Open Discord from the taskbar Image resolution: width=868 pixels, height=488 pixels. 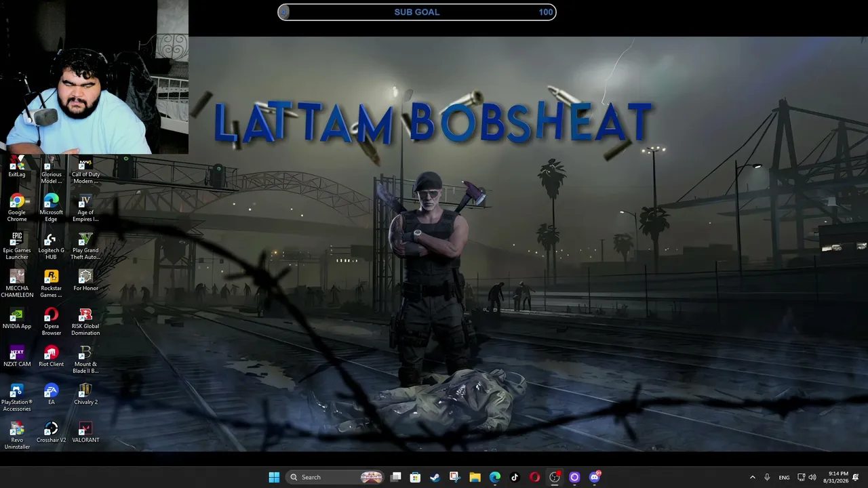[x=595, y=477]
